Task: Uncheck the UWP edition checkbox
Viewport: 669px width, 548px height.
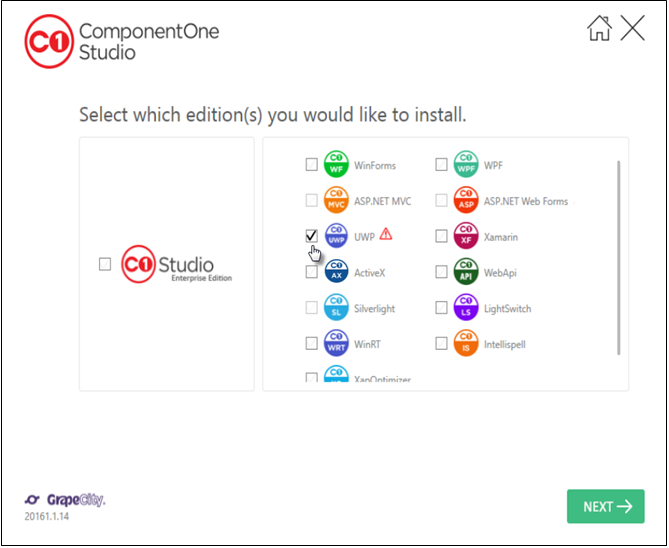Action: pos(312,237)
